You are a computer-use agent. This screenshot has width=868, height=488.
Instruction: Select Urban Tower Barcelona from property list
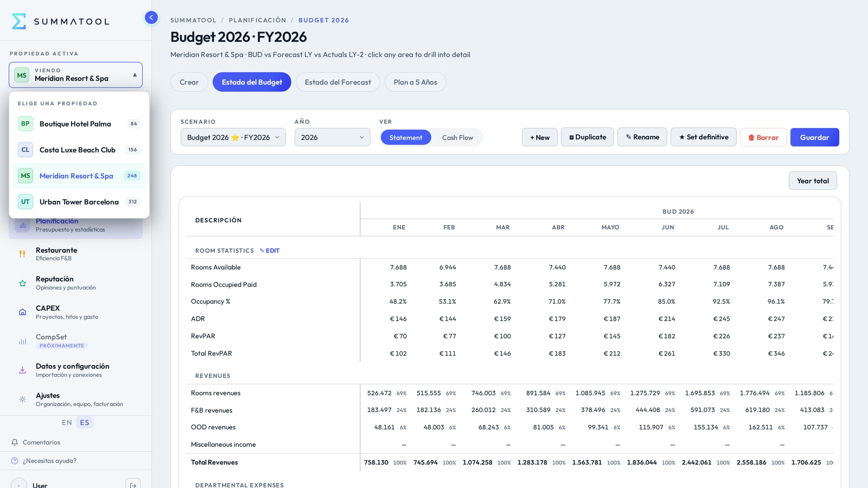(x=79, y=202)
